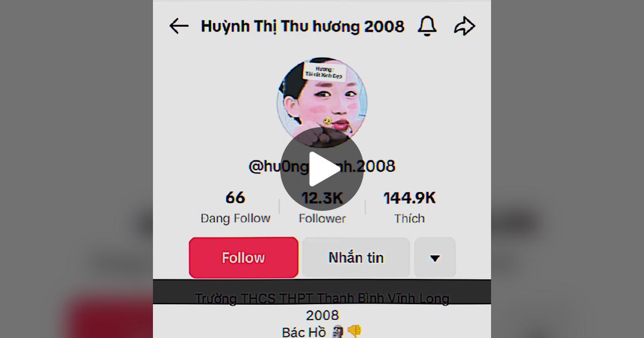Click the Trường THCS THPT Thanh Bình bio line

point(322,299)
